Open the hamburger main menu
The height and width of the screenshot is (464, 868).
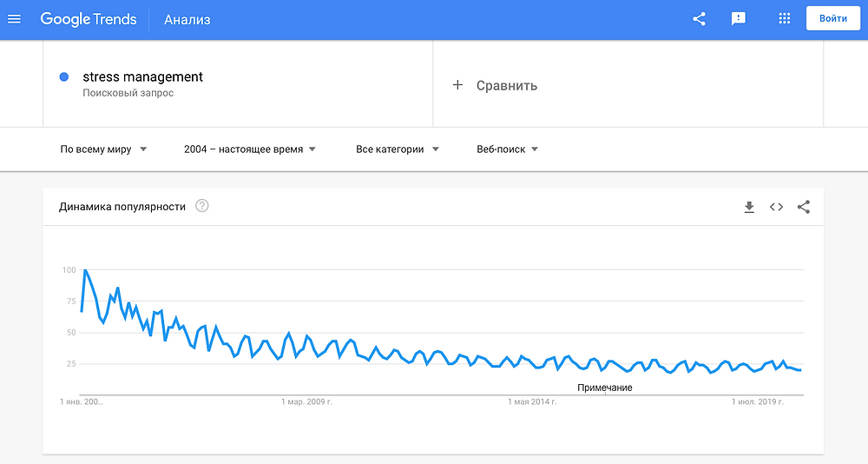(15, 19)
